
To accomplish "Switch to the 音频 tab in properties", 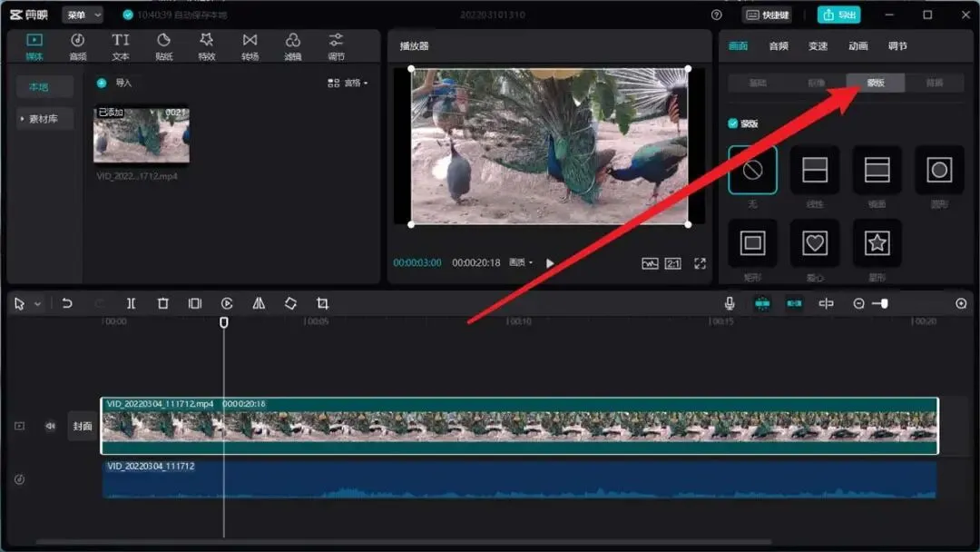I will click(x=779, y=46).
